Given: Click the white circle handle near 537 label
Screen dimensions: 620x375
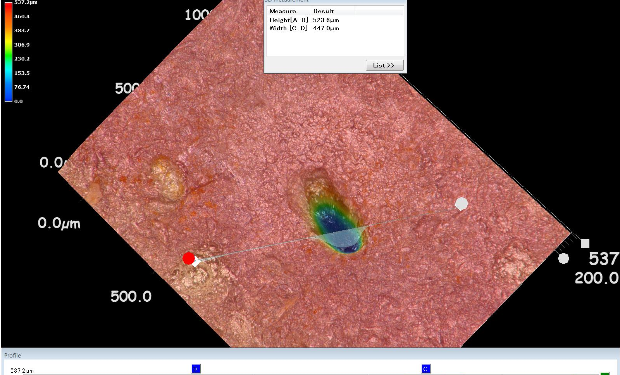Looking at the screenshot, I should pyautogui.click(x=563, y=259).
